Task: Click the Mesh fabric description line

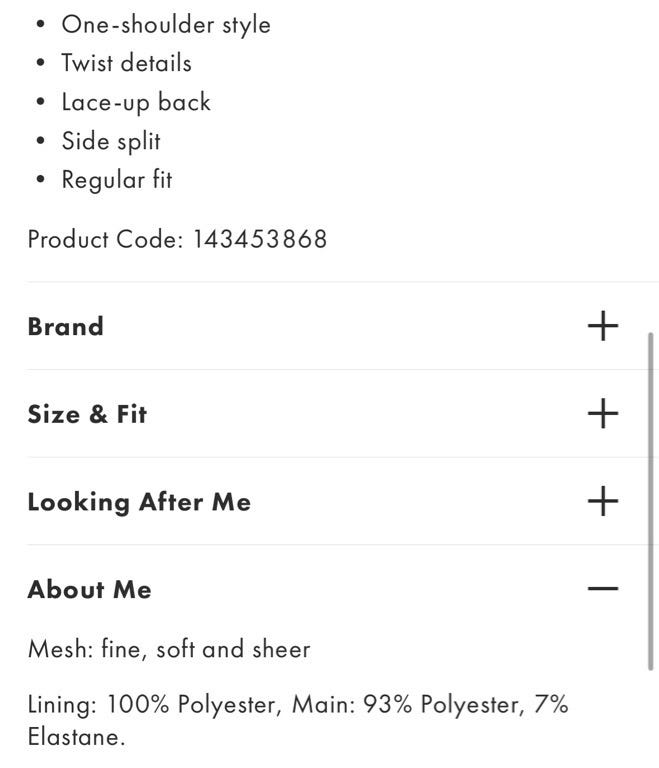Action: [x=169, y=649]
